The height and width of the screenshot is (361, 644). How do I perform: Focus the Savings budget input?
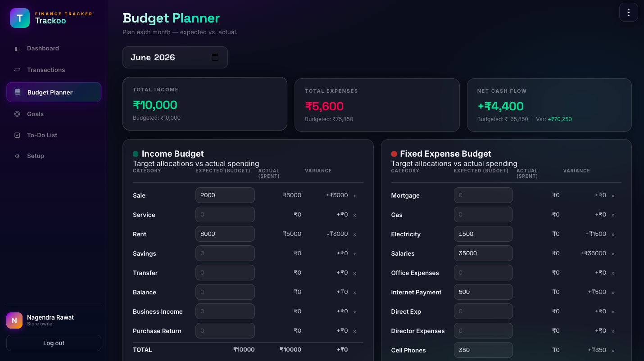point(225,253)
